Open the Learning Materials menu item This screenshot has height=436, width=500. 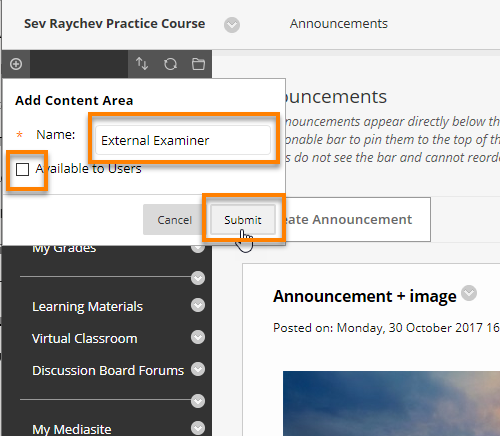87,306
